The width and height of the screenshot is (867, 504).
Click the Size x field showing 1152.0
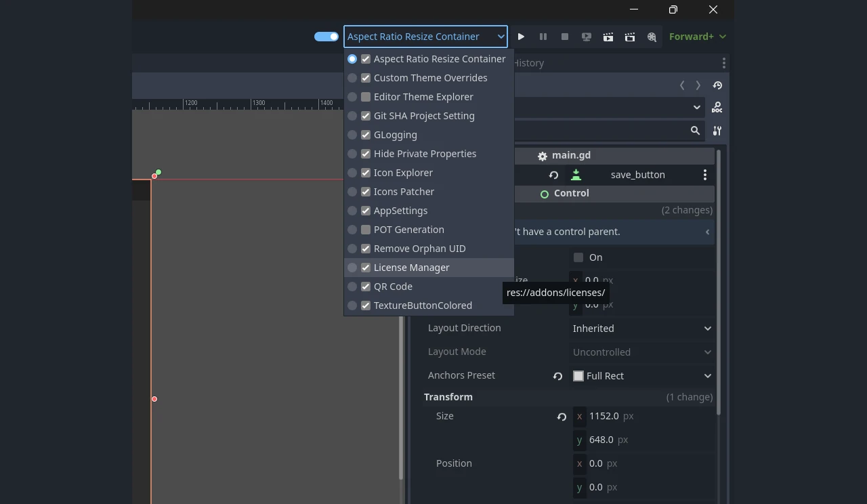click(x=642, y=416)
